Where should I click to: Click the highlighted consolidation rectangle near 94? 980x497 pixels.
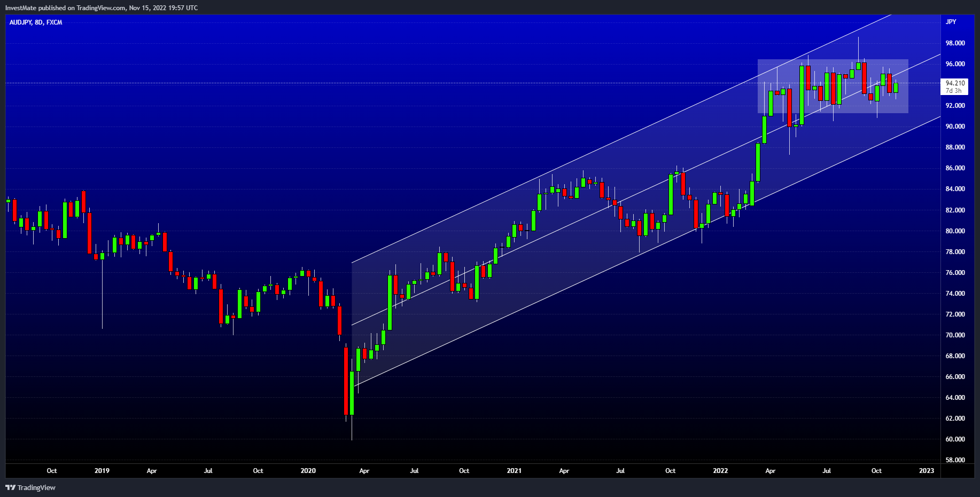click(x=833, y=86)
